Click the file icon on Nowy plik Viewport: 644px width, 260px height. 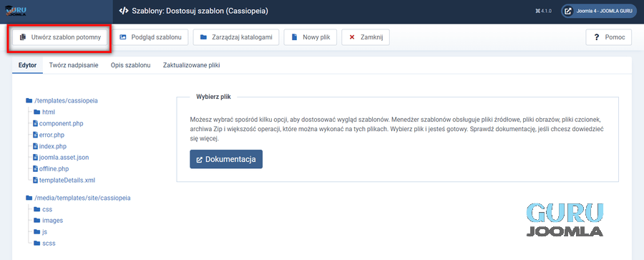click(294, 37)
